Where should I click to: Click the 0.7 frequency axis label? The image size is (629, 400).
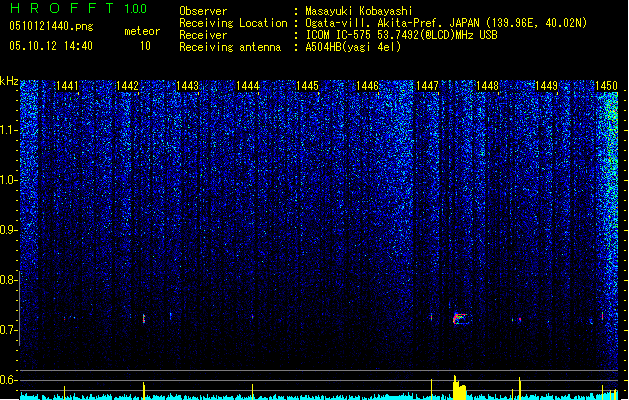[8, 330]
